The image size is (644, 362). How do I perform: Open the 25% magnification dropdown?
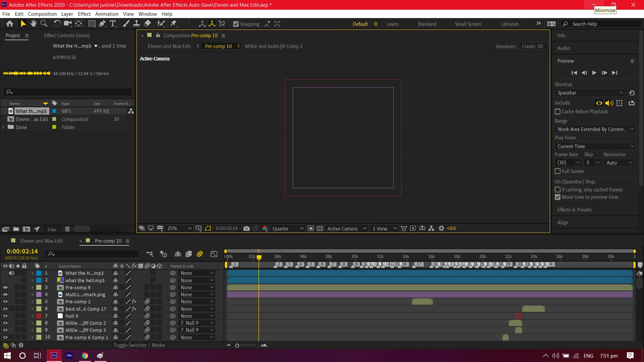pyautogui.click(x=179, y=229)
